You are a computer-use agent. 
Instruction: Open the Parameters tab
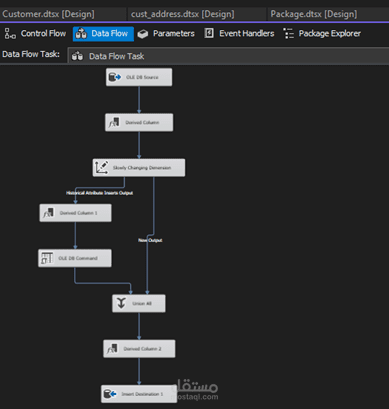(x=166, y=34)
